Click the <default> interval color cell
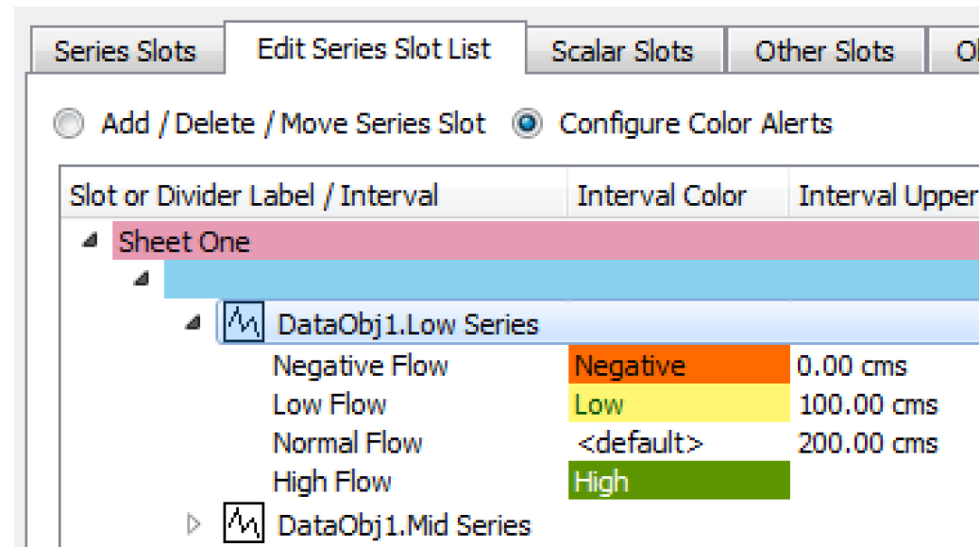 (x=678, y=443)
